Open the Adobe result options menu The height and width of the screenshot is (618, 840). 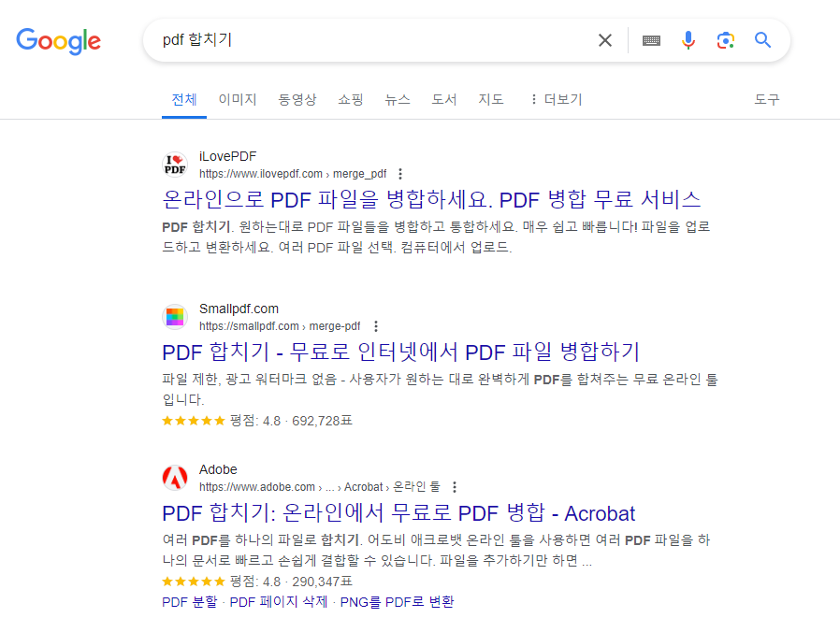(455, 487)
